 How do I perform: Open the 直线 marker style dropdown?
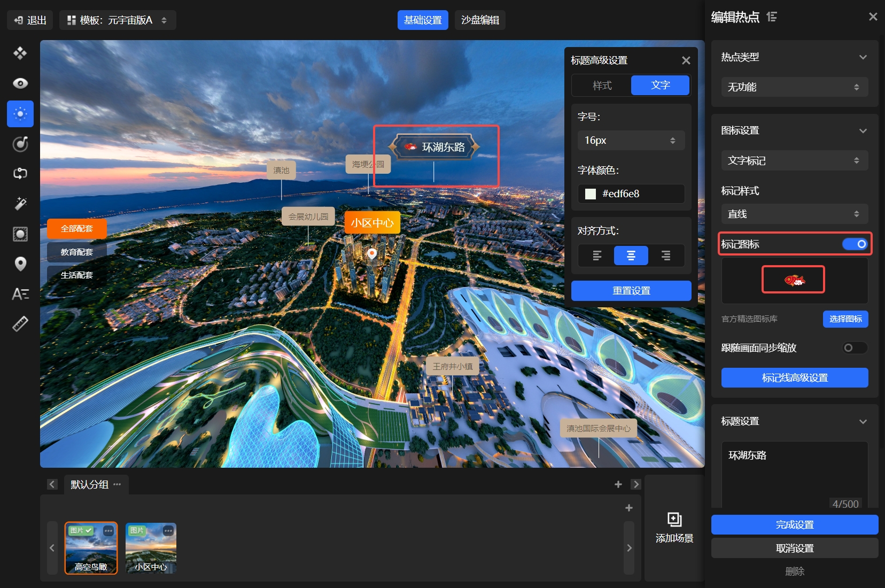[x=794, y=214]
